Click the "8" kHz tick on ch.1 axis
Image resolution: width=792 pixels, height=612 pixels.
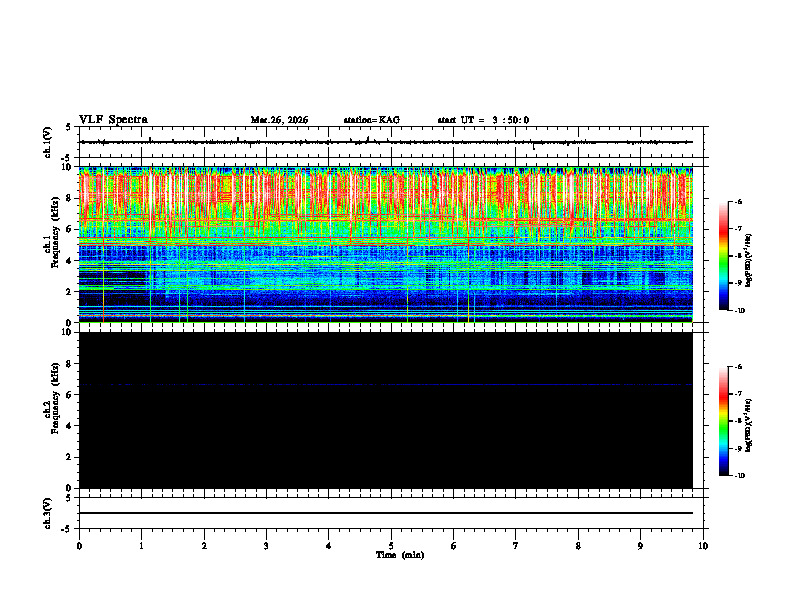click(70, 198)
